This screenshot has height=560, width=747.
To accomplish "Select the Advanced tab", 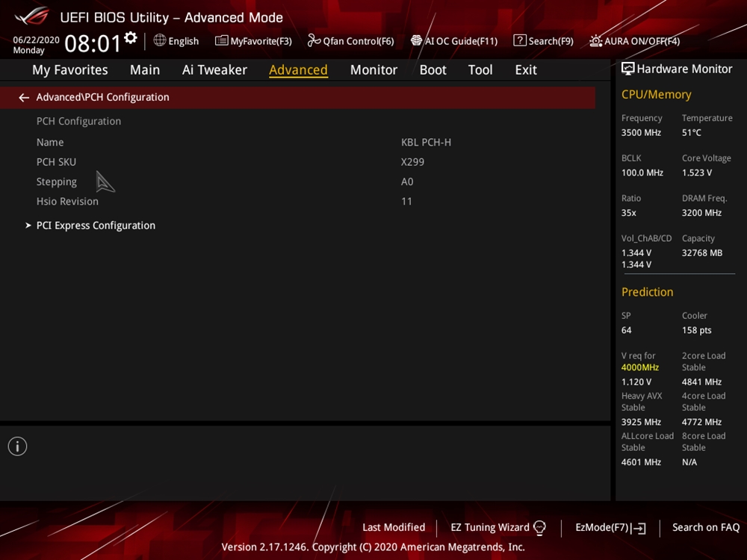I will point(298,70).
